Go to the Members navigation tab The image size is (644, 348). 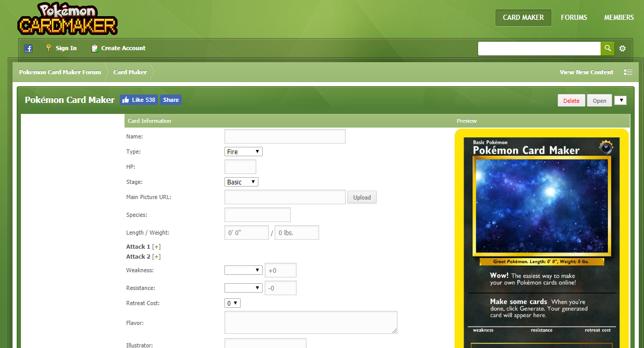point(619,17)
